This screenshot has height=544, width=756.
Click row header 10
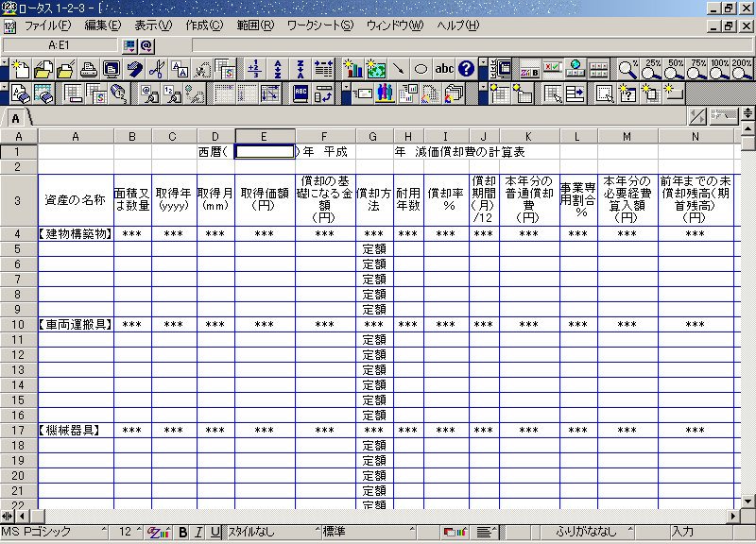point(18,324)
